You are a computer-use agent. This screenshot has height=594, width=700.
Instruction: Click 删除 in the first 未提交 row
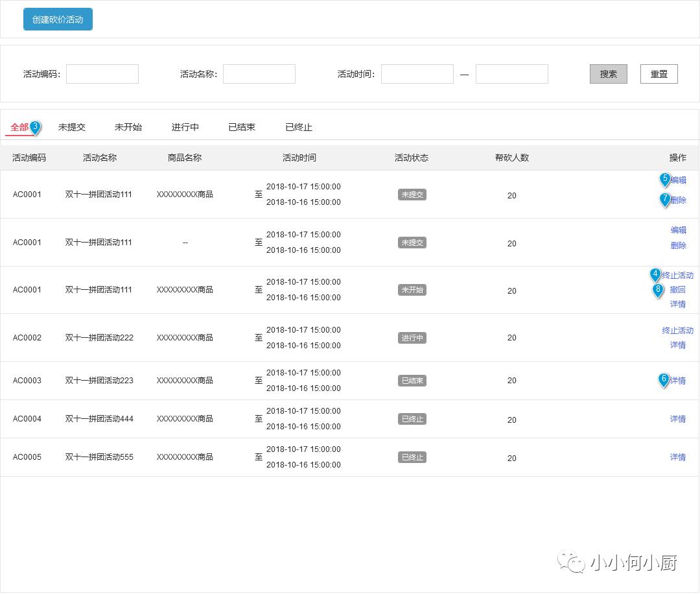[x=678, y=200]
